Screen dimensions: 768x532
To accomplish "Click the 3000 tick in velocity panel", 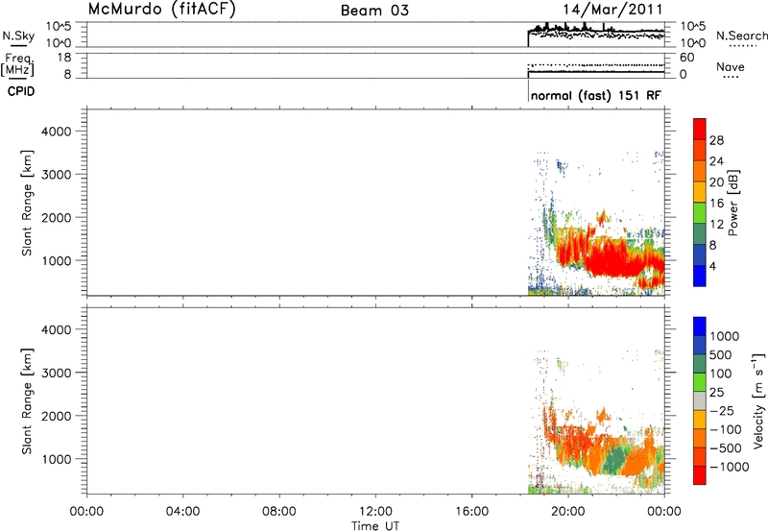I will tap(57, 373).
